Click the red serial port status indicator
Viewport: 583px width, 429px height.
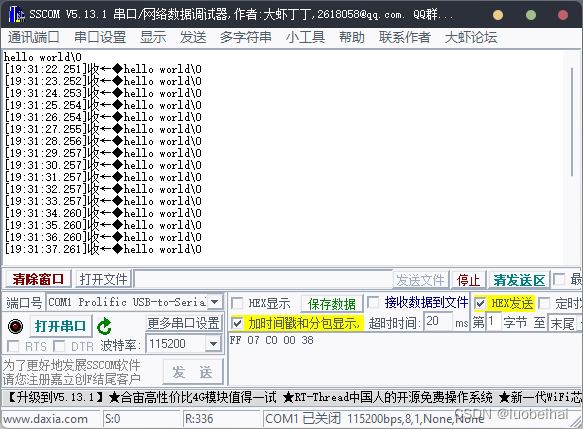[x=15, y=326]
